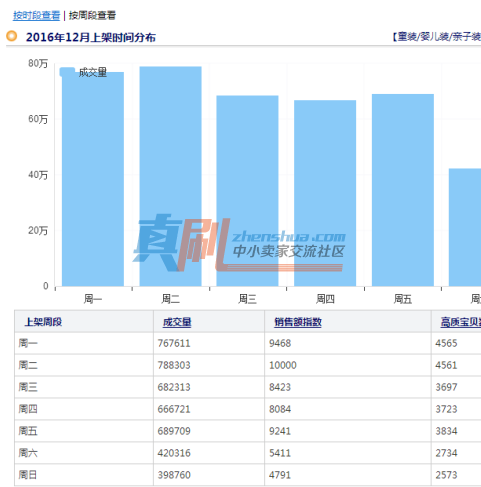Click sales index value 4791
The width and height of the screenshot is (481, 487).
click(x=280, y=475)
